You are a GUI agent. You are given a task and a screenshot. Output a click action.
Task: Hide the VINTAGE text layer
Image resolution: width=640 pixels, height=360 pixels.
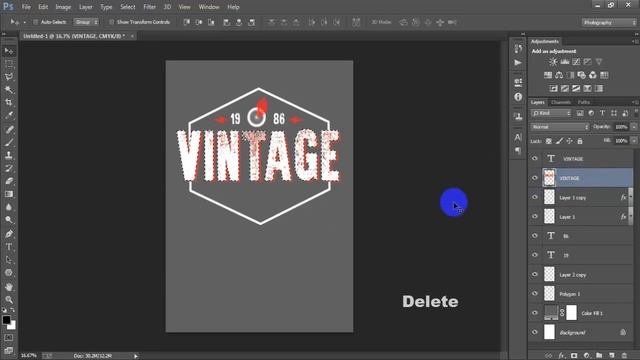point(535,158)
